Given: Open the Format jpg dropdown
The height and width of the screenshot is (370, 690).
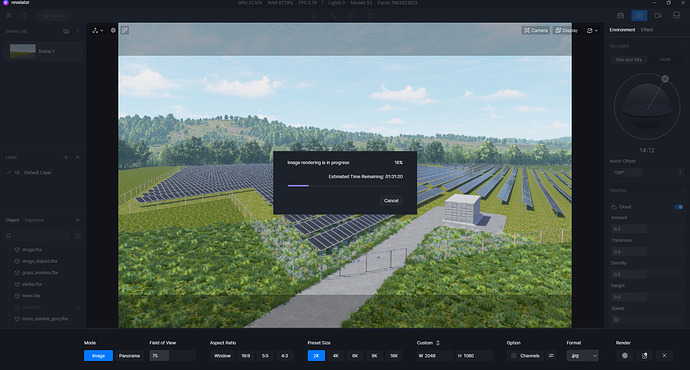Looking at the screenshot, I should tap(582, 355).
